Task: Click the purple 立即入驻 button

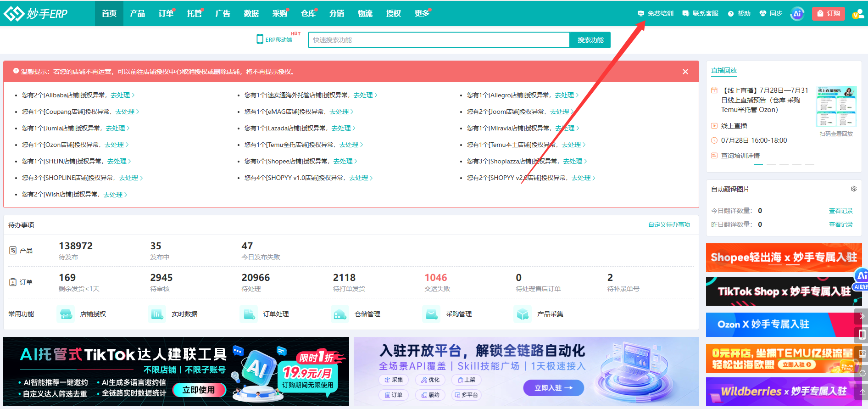Action: (x=554, y=388)
